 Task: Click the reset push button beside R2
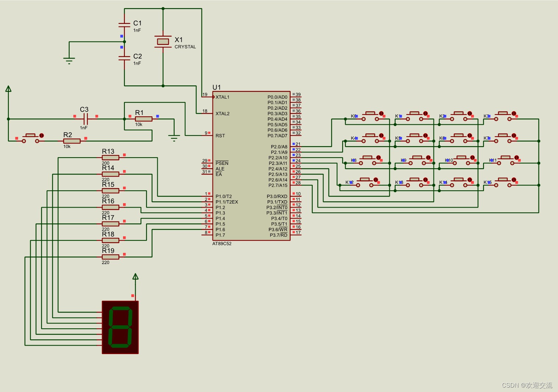[x=31, y=138]
